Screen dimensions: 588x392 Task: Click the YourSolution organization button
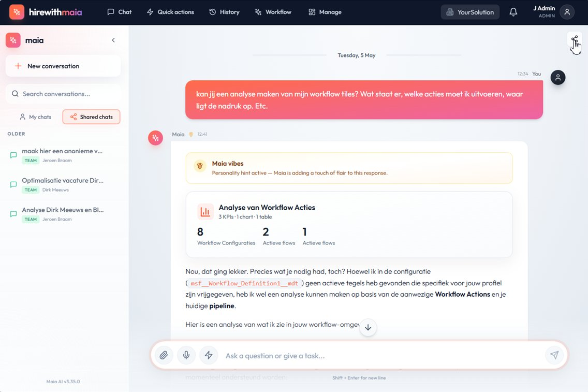[470, 12]
